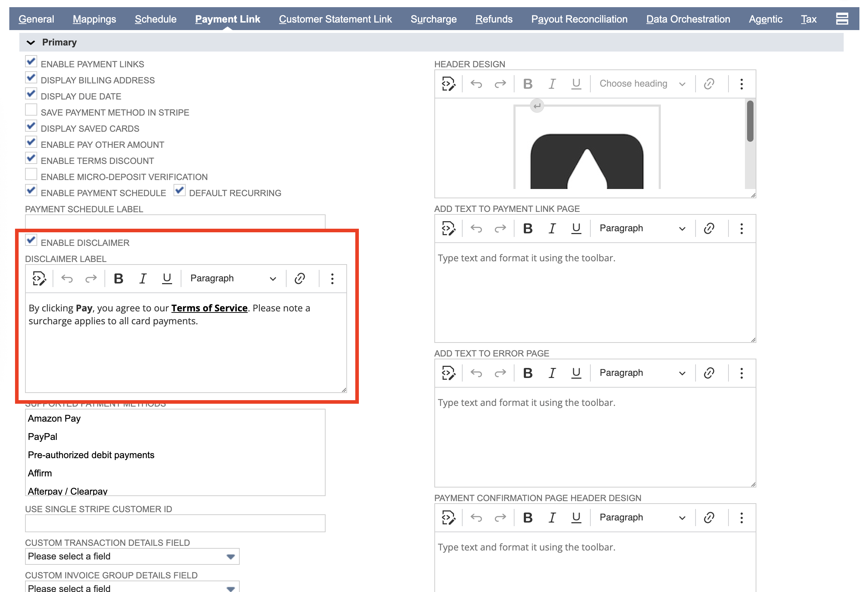Click the Terms of Service link in disclaimer
868x592 pixels.
(209, 308)
